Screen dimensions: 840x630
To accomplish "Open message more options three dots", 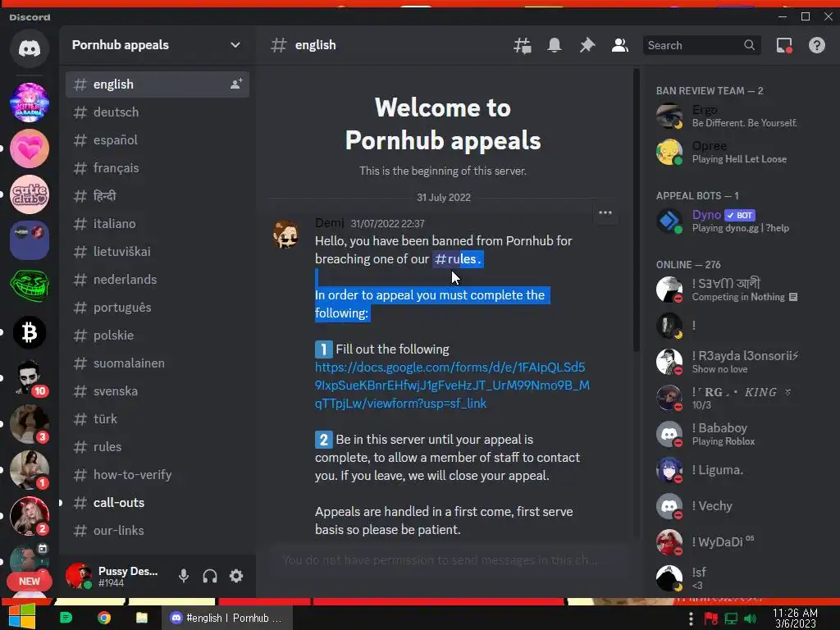I will (x=605, y=212).
